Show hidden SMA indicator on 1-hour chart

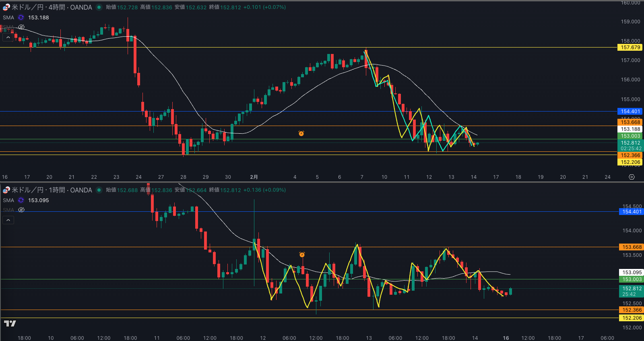(21, 210)
